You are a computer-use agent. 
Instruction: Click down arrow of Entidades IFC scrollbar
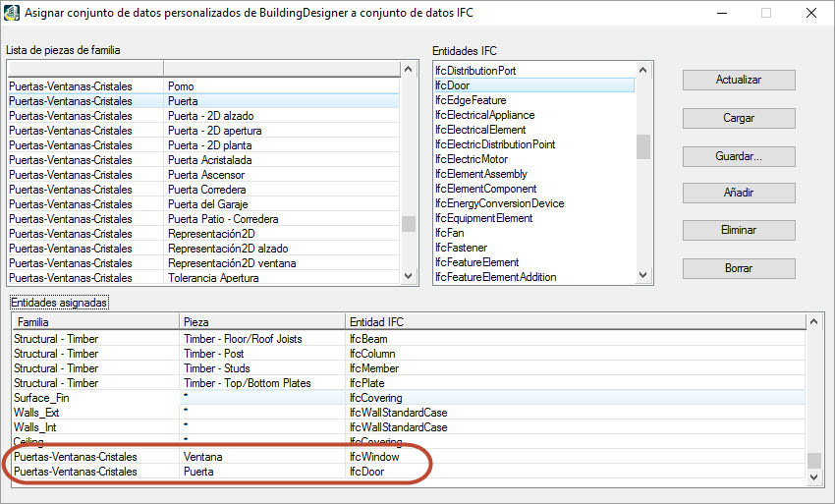coord(642,275)
